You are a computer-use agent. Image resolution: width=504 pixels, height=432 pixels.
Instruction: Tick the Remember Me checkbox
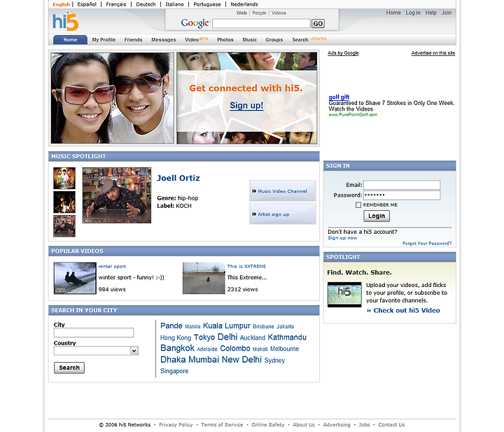358,205
